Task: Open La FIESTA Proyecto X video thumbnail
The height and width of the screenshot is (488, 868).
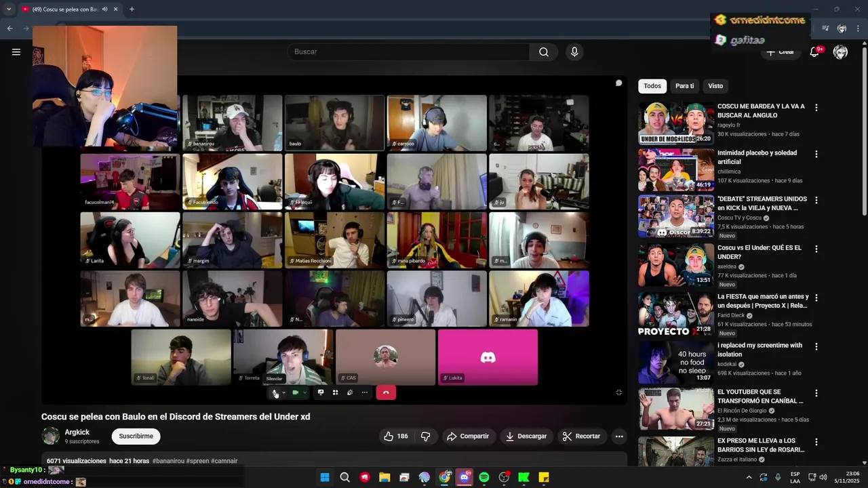Action: pyautogui.click(x=676, y=314)
